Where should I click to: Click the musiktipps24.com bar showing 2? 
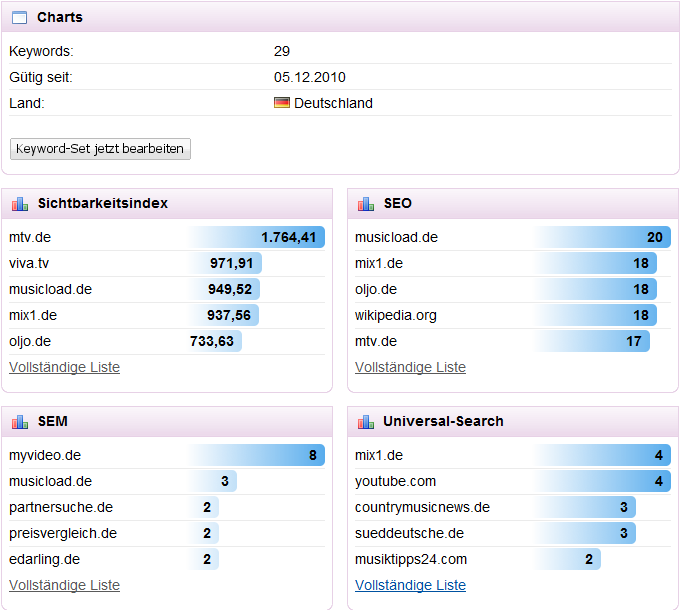click(x=568, y=559)
